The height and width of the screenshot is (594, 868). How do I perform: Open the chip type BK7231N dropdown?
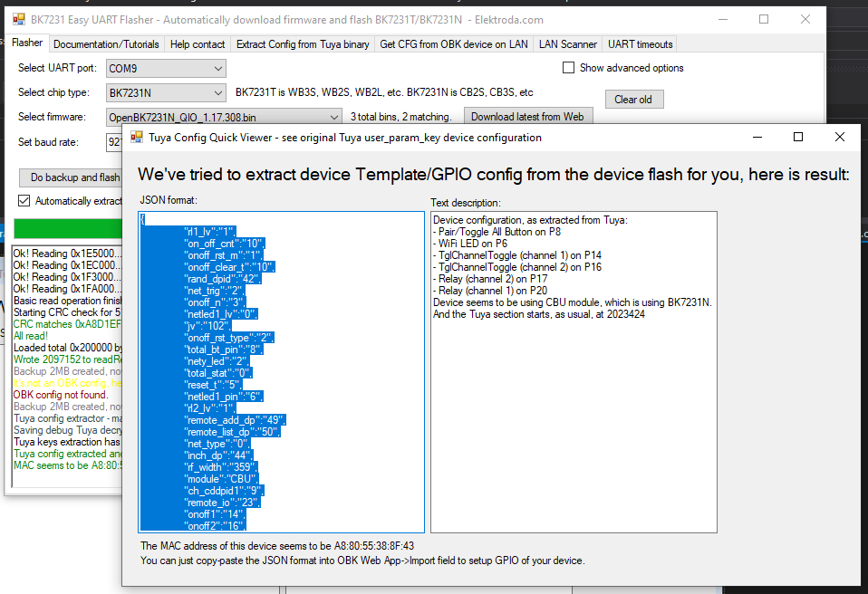click(166, 93)
